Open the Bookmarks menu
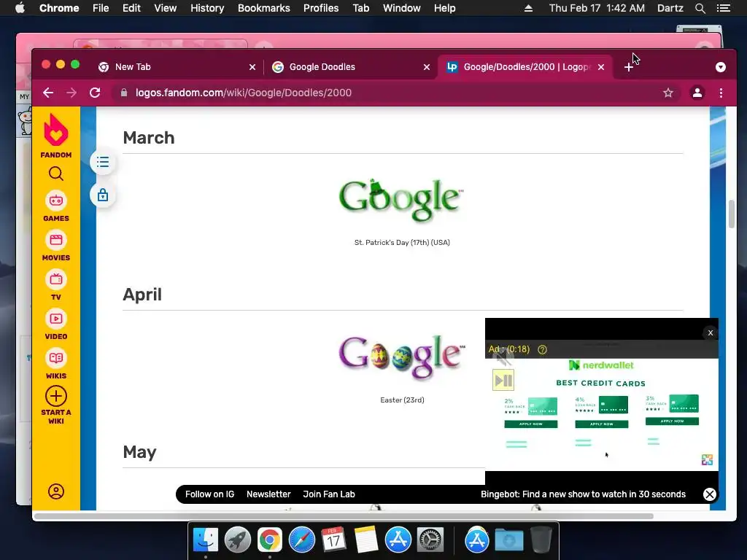Viewport: 747px width, 560px height. pos(264,8)
